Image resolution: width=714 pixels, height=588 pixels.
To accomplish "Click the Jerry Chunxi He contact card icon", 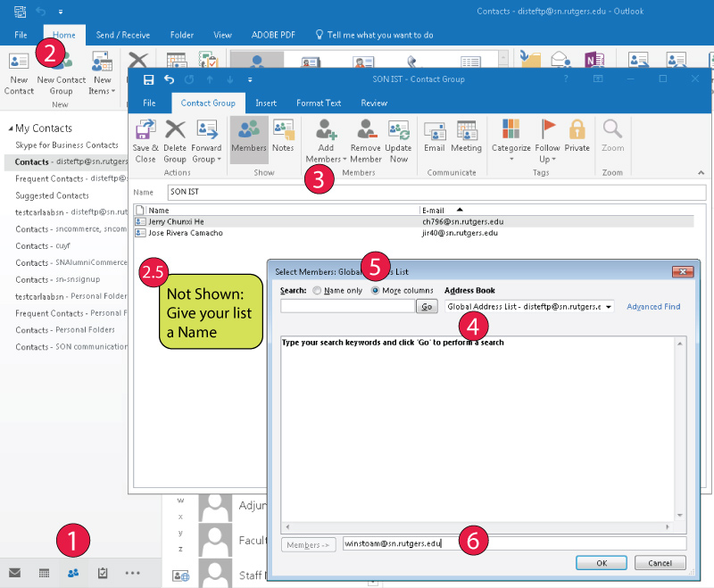I will [x=140, y=221].
